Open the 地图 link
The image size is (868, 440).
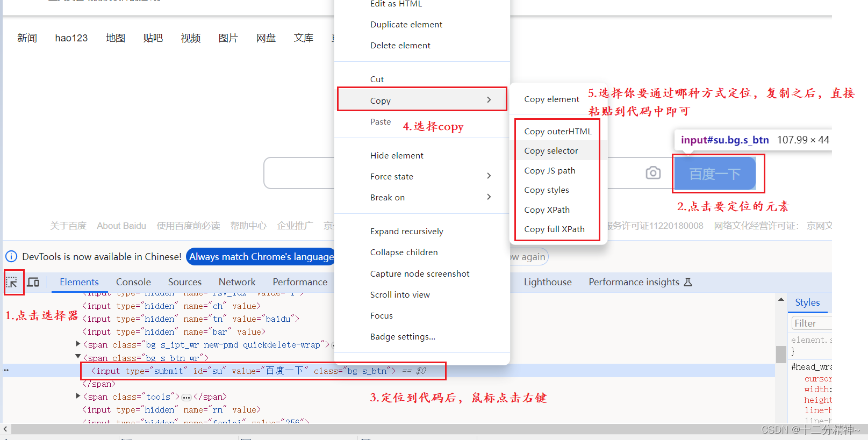point(116,38)
